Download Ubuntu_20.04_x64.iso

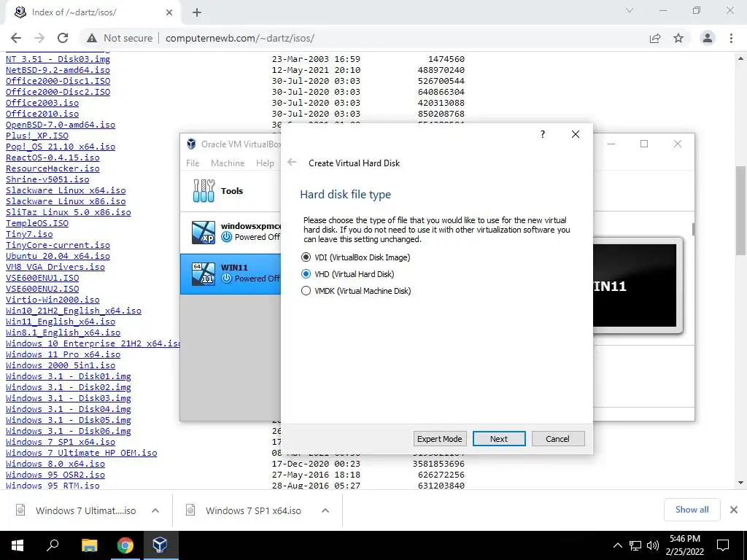point(58,256)
